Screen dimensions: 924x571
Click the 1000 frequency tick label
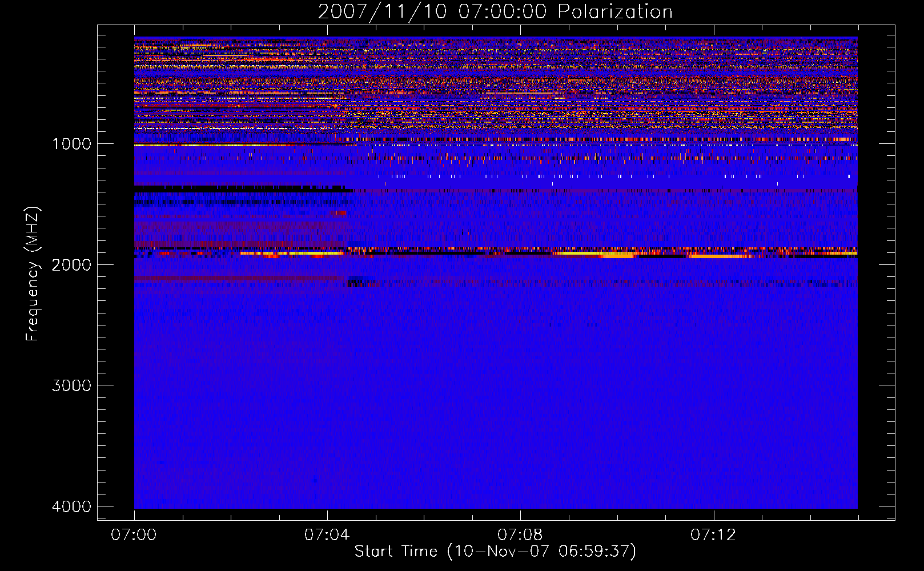(71, 144)
